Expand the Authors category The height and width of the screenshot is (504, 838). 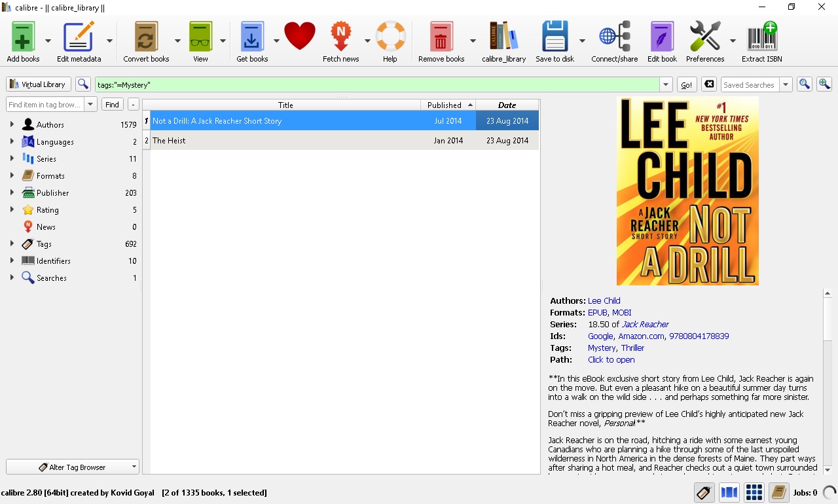[12, 124]
